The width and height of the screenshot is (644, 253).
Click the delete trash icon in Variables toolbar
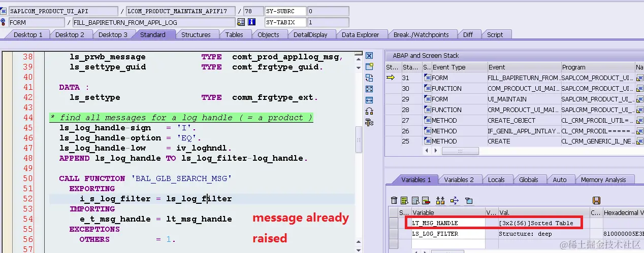394,201
